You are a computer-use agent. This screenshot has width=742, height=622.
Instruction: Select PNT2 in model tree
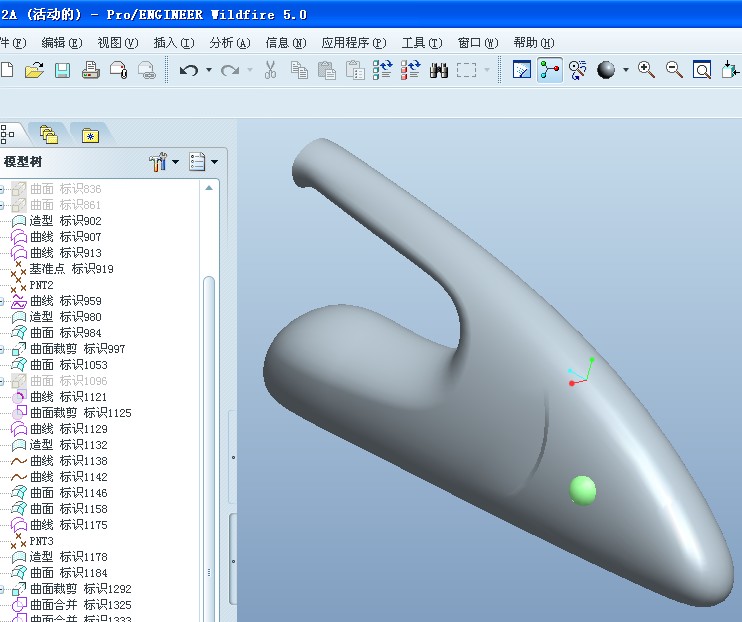click(x=32, y=285)
